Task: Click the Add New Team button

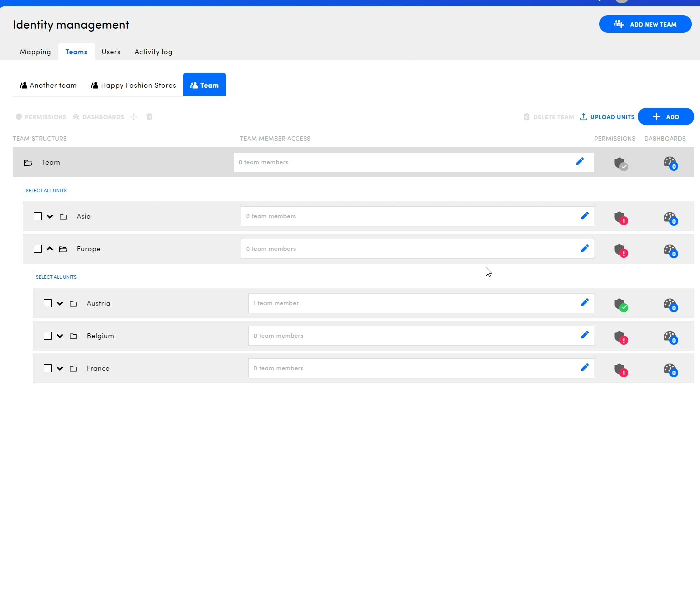Action: [645, 24]
